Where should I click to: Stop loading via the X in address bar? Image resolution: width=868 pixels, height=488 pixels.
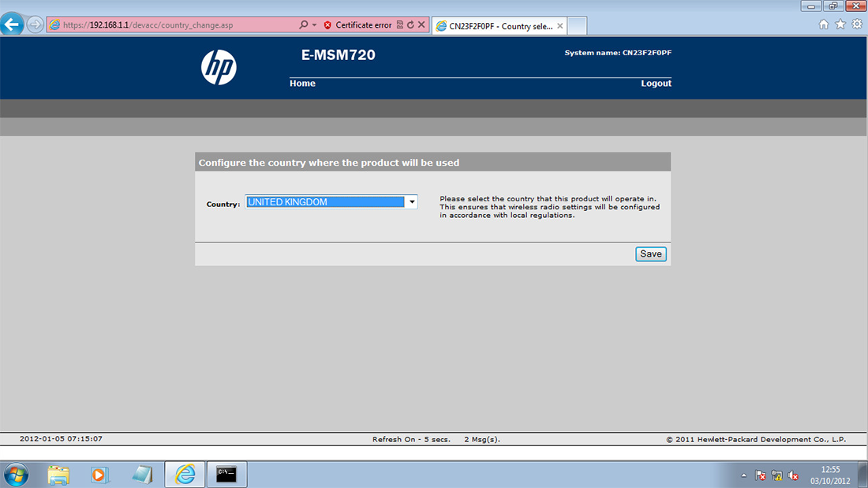[421, 24]
